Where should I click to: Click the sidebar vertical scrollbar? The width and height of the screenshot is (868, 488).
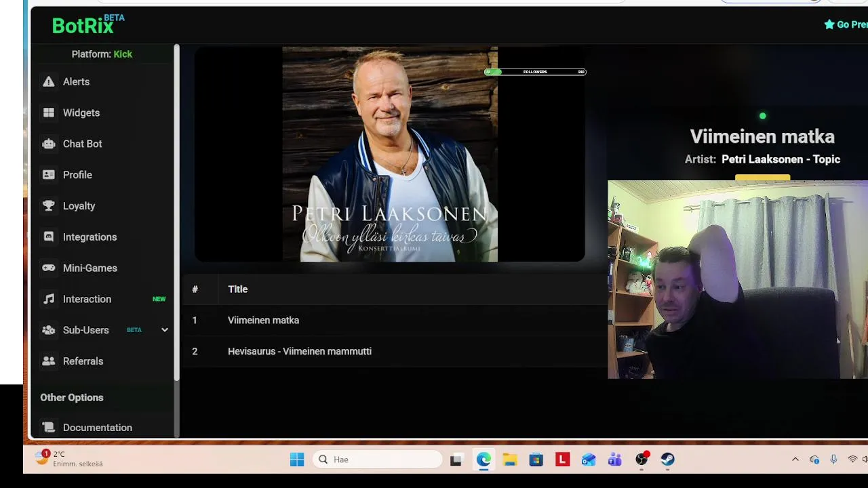(176, 211)
